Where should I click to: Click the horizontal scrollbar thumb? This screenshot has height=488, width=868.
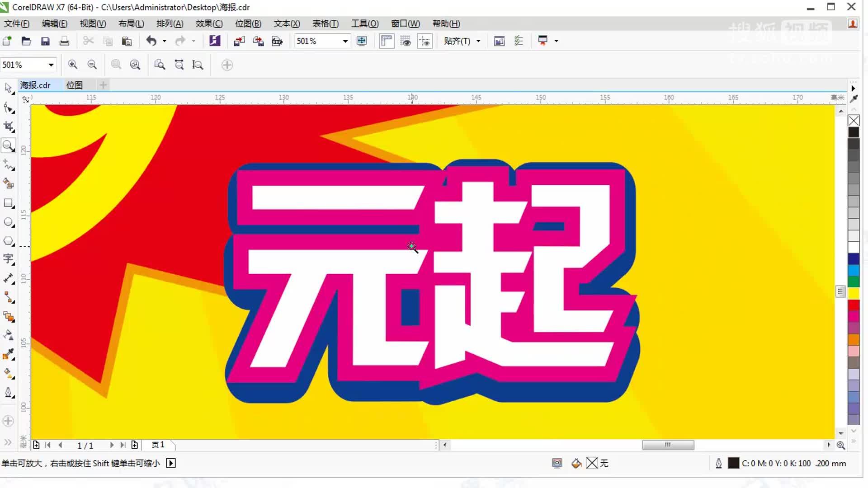click(x=668, y=445)
